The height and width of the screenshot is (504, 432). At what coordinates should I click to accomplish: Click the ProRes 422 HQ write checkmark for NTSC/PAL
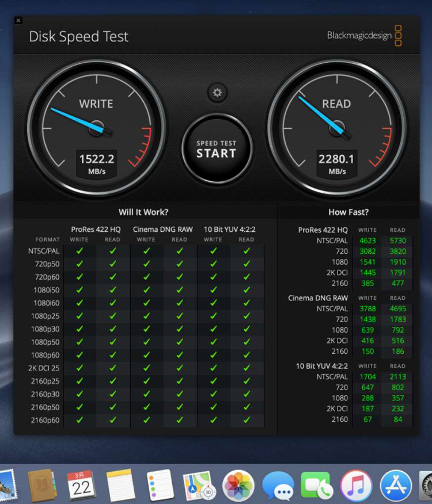pos(79,251)
